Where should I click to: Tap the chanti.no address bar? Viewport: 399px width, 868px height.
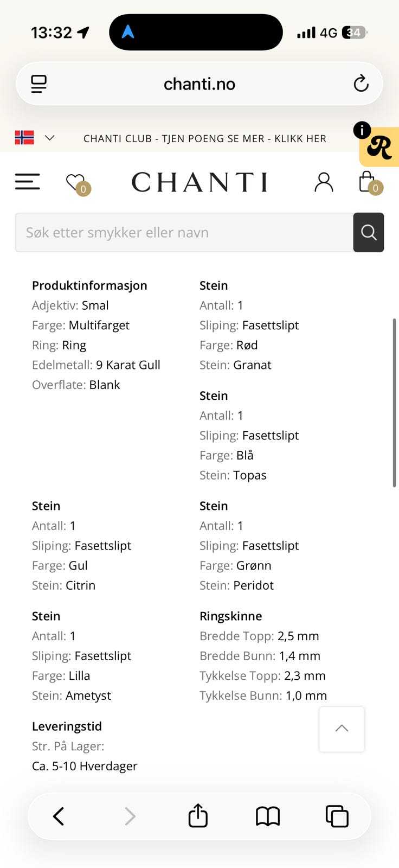click(200, 84)
